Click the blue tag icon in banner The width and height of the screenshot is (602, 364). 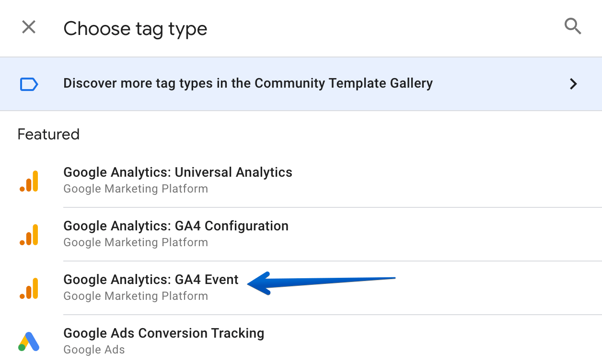click(x=29, y=84)
